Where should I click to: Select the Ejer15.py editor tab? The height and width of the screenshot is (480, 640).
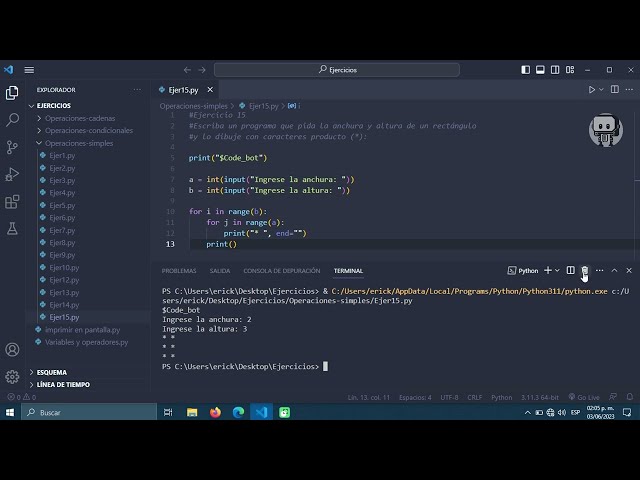point(183,90)
